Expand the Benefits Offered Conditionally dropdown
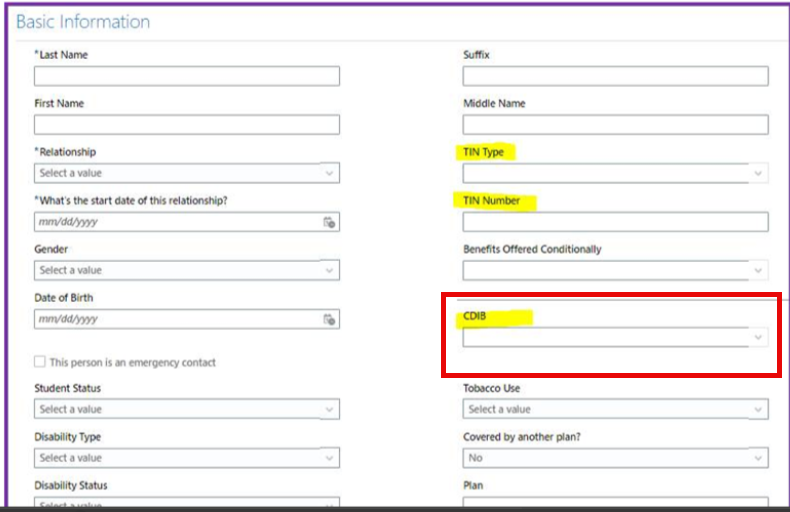 [x=616, y=271]
